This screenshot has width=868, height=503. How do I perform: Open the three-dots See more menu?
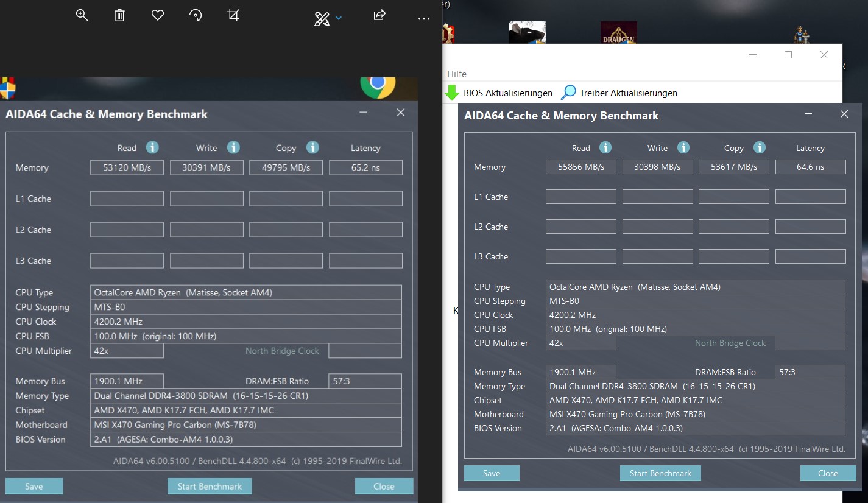point(424,19)
